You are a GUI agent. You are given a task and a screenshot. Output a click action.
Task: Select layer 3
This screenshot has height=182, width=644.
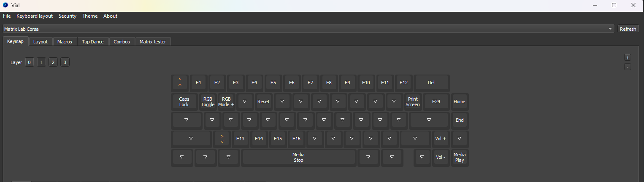tap(65, 62)
